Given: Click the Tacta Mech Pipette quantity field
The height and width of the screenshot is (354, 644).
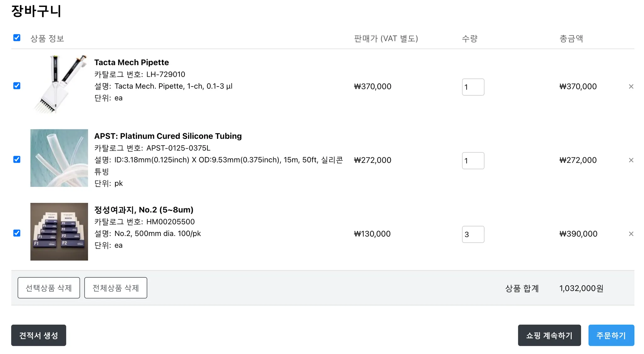Looking at the screenshot, I should (473, 87).
